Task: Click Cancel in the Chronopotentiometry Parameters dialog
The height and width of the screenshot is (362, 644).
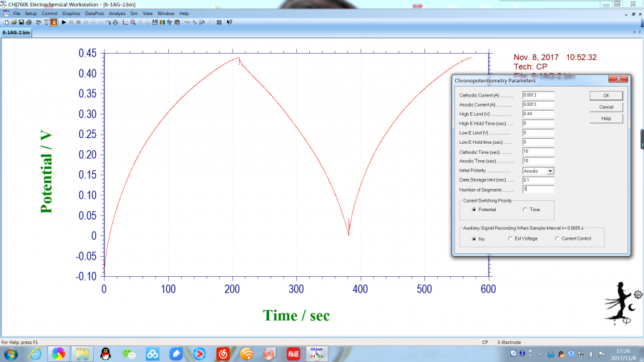Action: point(606,107)
